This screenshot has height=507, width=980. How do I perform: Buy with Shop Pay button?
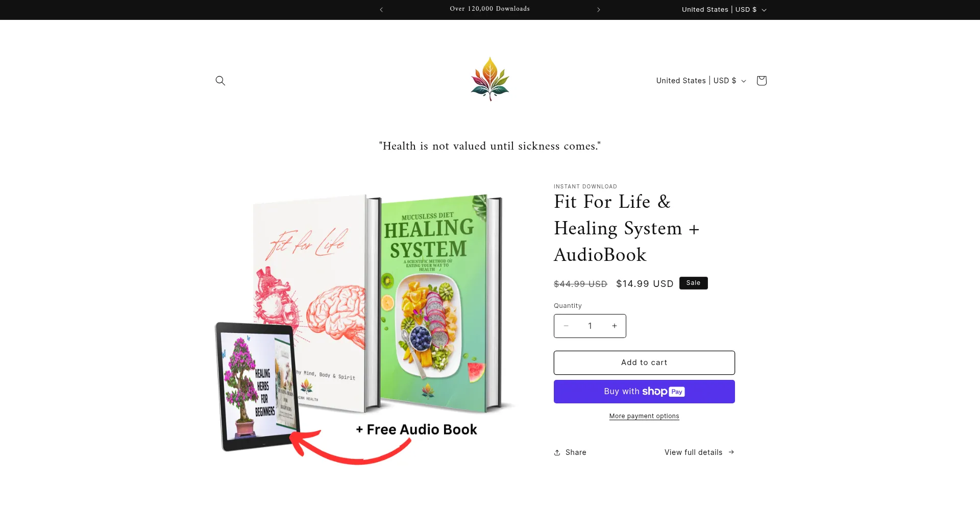coord(644,392)
